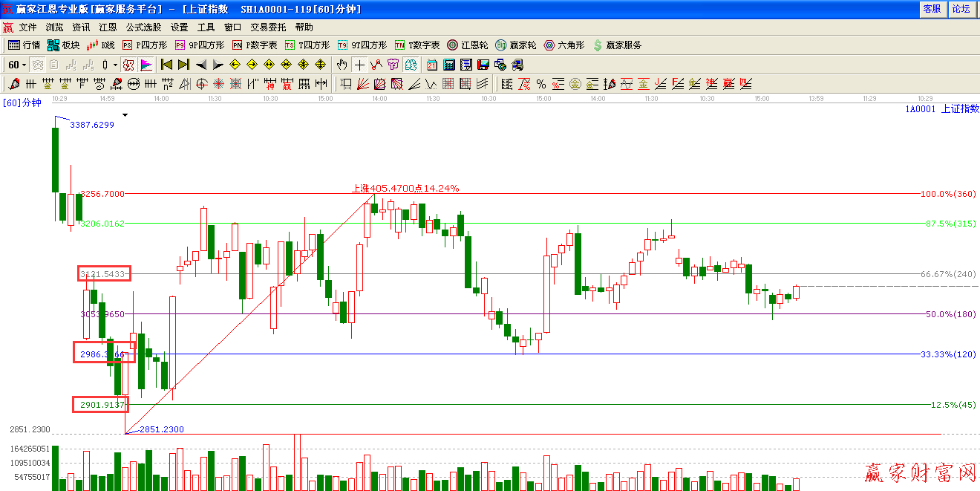Viewport: 980px width, 491px height.
Task: Open the 公式选股 menu
Action: pyautogui.click(x=143, y=27)
